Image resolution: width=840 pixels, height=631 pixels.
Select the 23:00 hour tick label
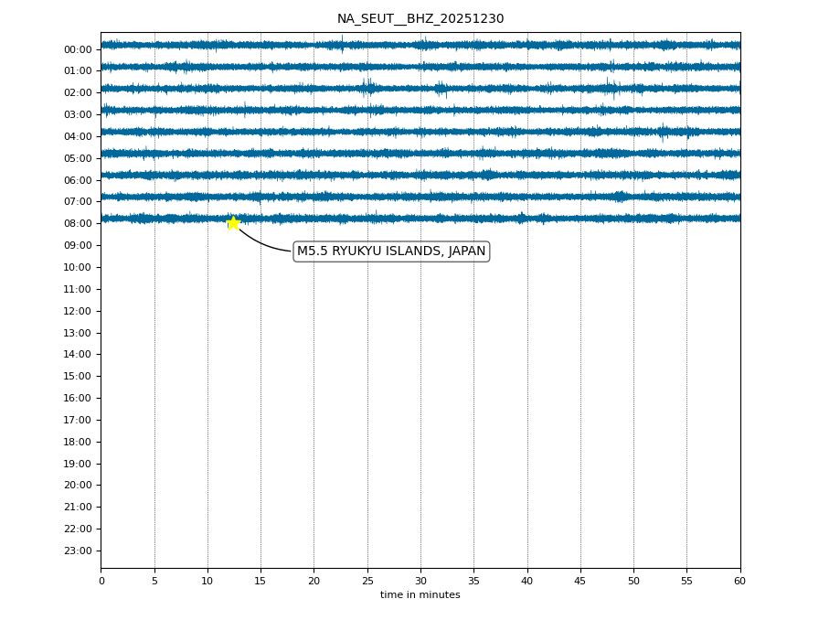pos(78,551)
